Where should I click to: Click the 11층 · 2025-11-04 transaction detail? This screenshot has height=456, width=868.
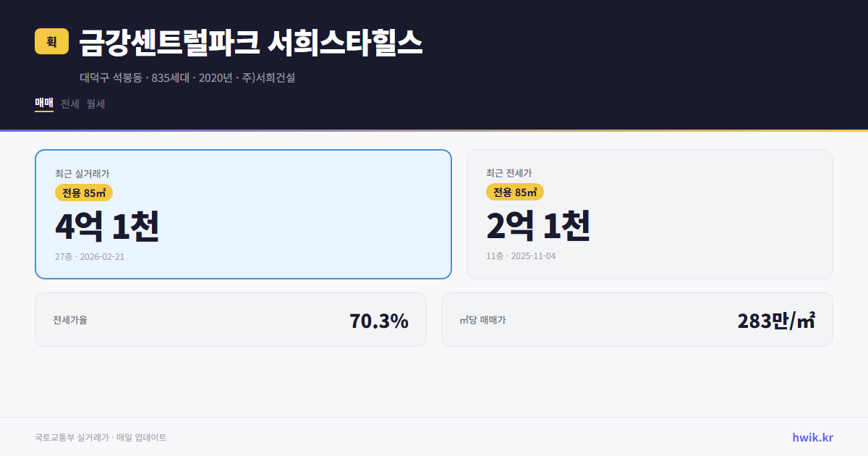tap(520, 256)
